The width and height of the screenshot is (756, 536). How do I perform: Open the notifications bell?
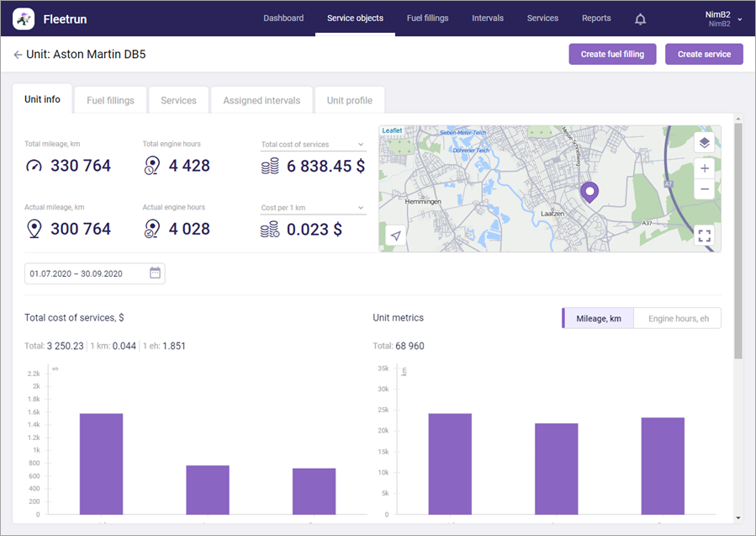(641, 19)
